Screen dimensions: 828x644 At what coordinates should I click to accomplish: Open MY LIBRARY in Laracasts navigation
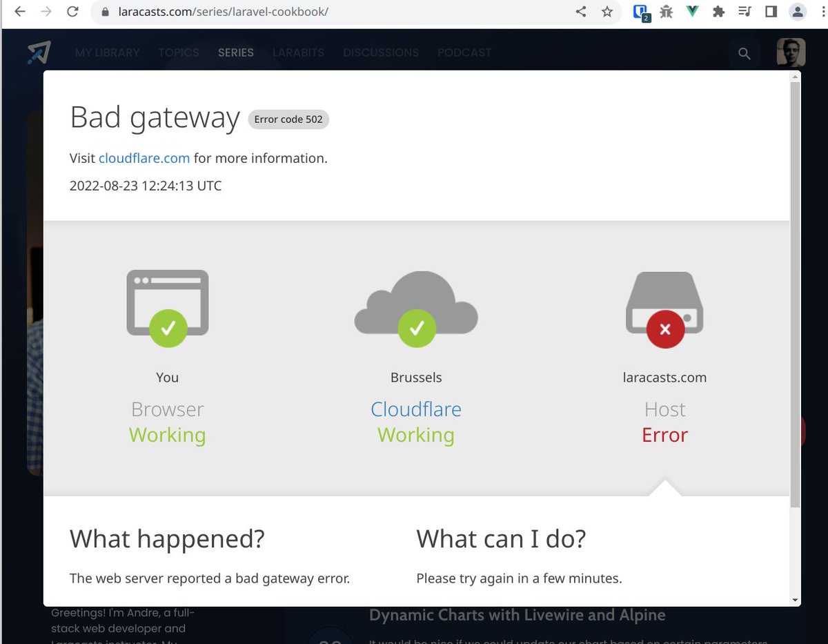(107, 52)
